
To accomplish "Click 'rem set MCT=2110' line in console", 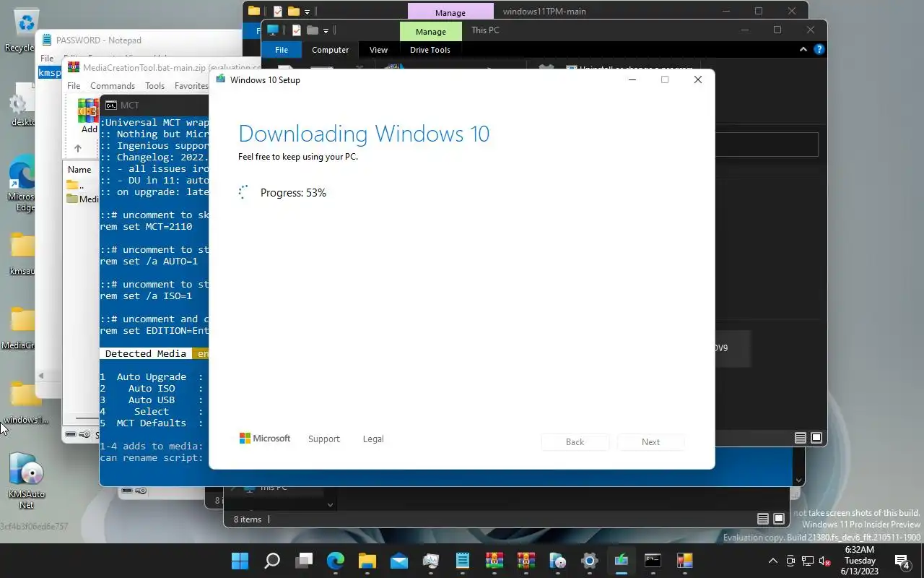I will (146, 226).
